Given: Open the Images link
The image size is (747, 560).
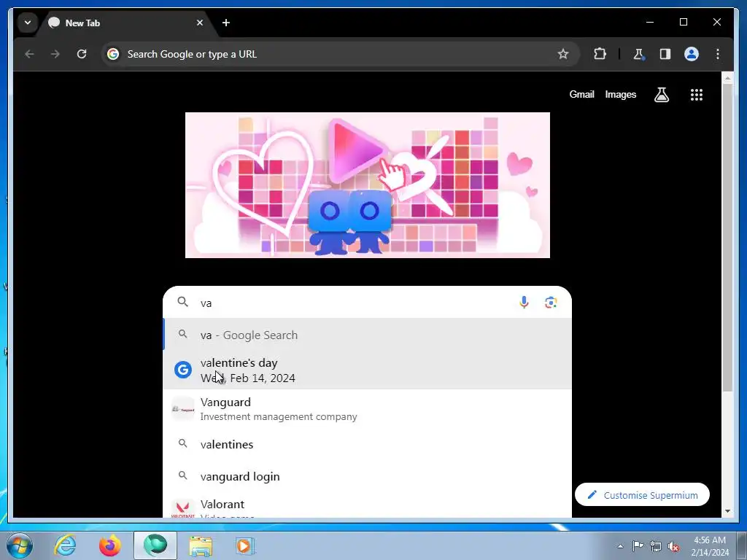Looking at the screenshot, I should [620, 95].
